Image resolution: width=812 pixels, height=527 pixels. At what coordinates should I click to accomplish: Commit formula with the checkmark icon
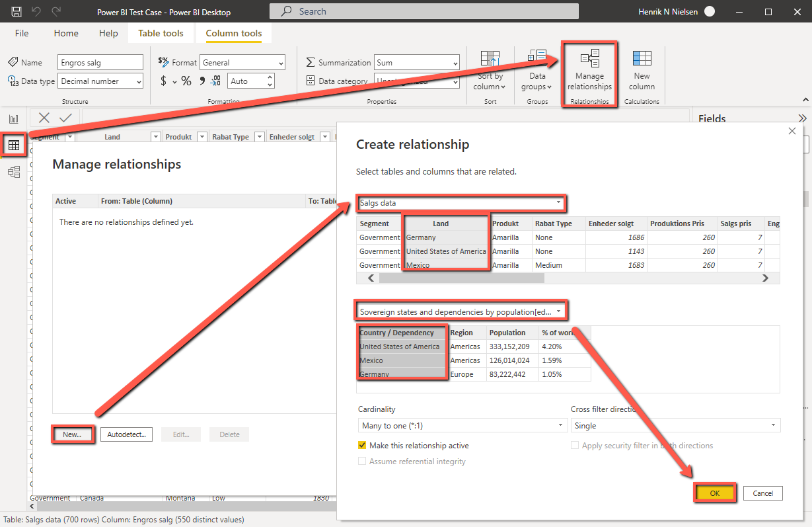[65, 118]
